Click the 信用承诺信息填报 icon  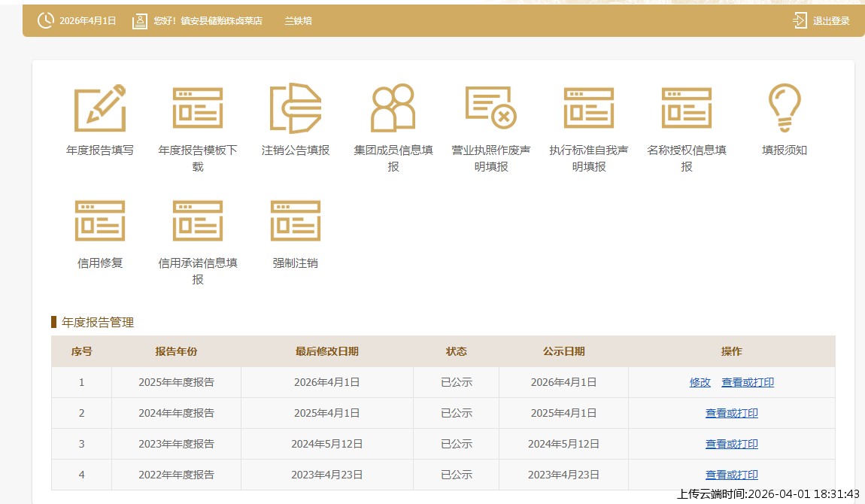coord(198,221)
